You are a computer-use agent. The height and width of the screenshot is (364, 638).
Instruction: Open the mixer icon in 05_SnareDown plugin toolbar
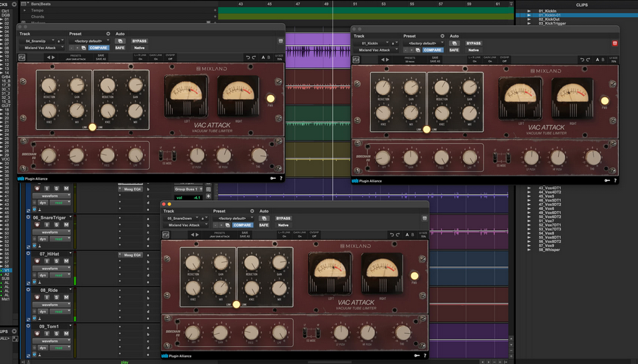click(x=165, y=235)
